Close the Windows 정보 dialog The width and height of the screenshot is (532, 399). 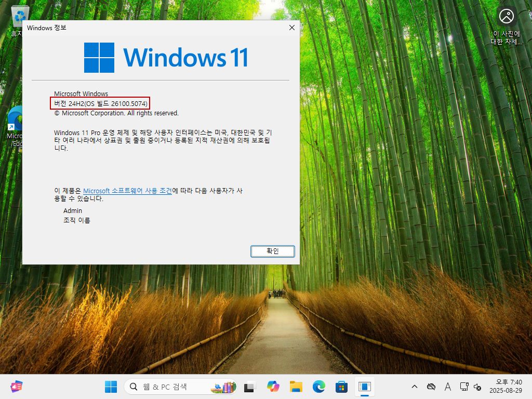[x=292, y=28]
